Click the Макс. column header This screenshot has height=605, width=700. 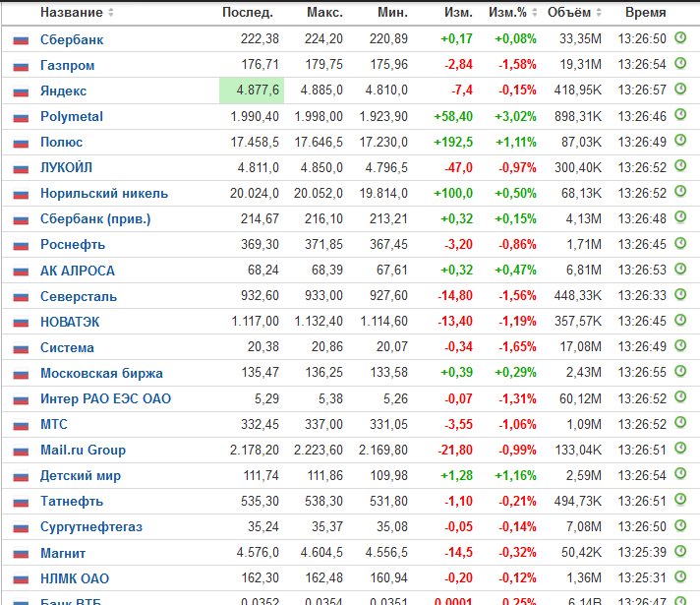[324, 13]
